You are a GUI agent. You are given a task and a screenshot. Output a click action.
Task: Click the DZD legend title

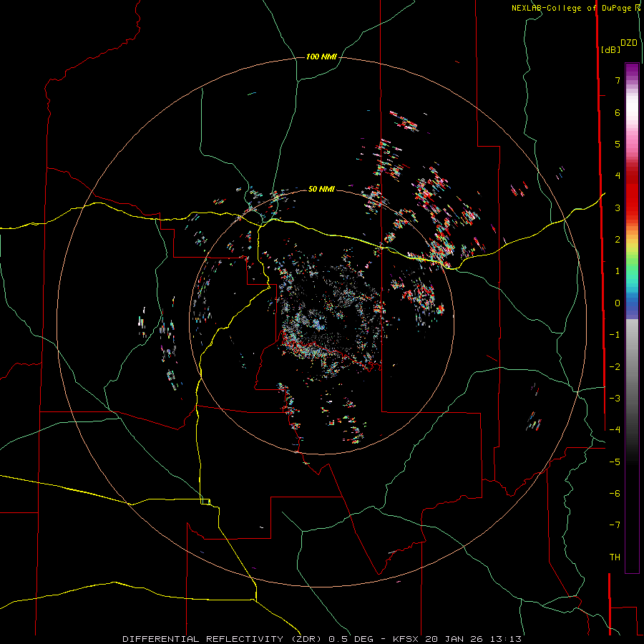point(629,43)
